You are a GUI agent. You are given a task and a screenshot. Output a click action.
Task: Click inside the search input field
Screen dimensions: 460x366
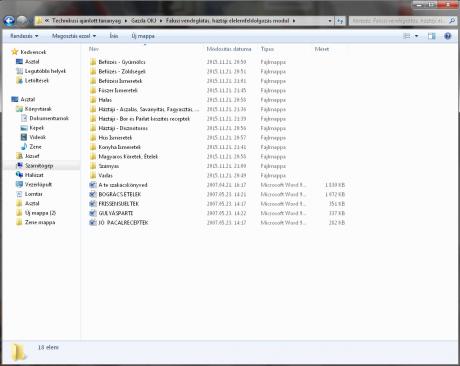(x=398, y=21)
